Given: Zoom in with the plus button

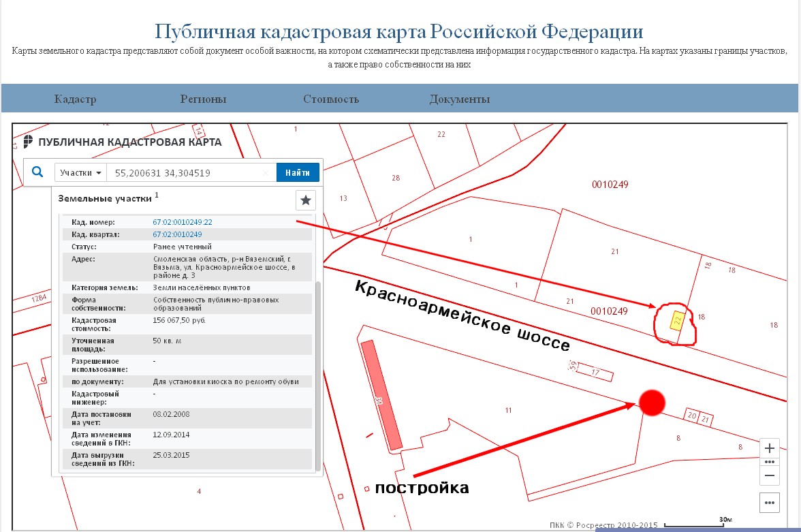Looking at the screenshot, I should point(770,448).
